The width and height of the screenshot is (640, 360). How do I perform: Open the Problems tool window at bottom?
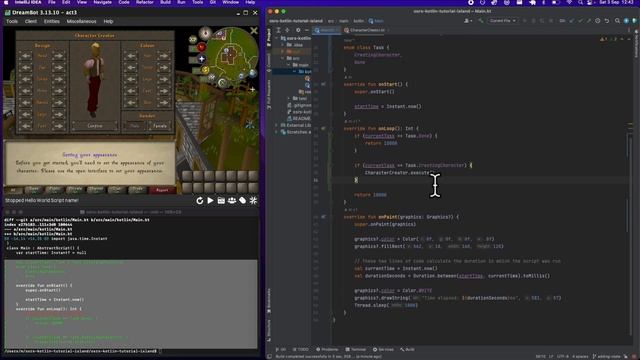coord(327,349)
